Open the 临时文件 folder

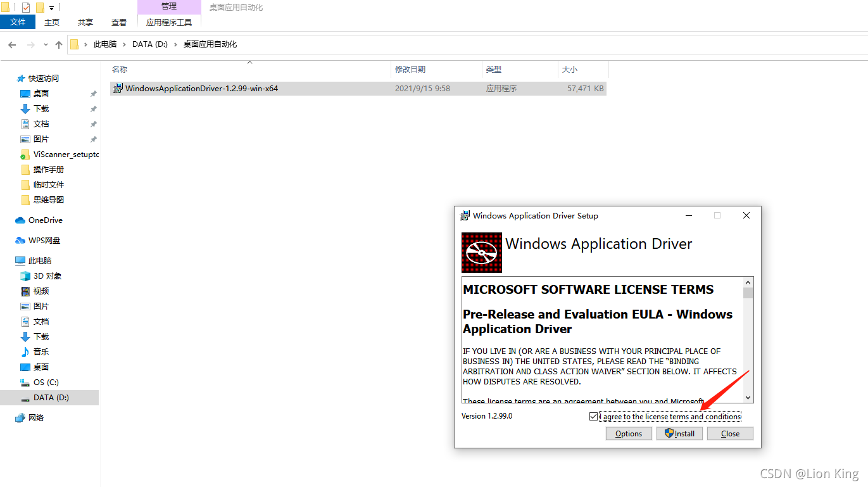coord(49,185)
